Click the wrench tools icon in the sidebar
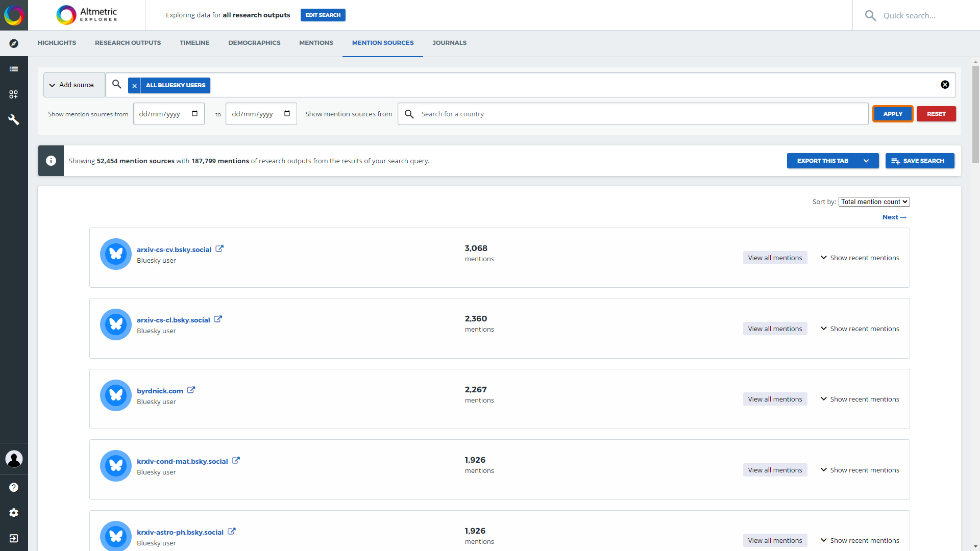The width and height of the screenshot is (980, 551). (14, 120)
